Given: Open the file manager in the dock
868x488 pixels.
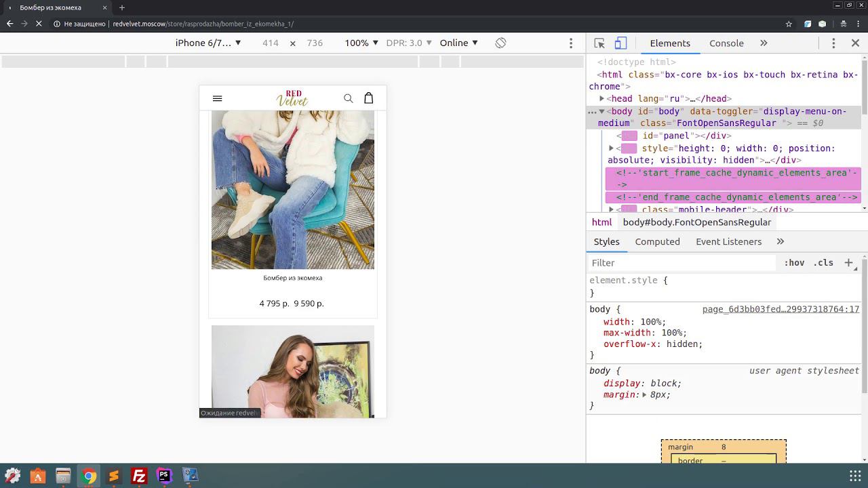Looking at the screenshot, I should (63, 476).
